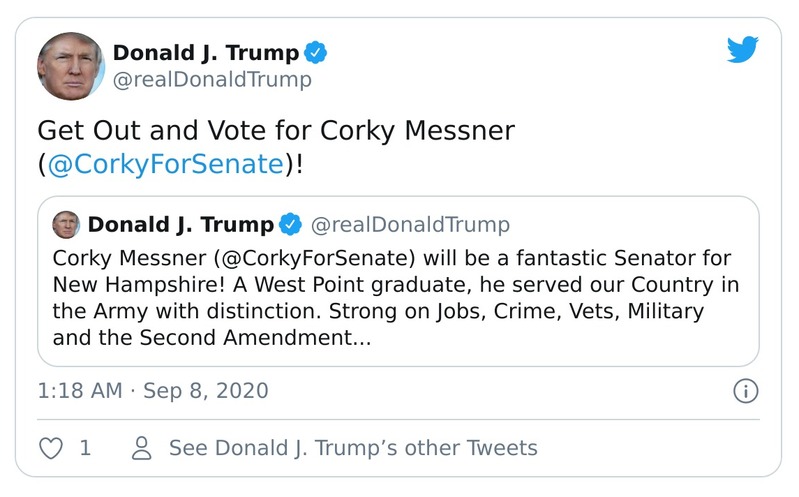Open the @CorkyForSenate mention link

click(166, 164)
